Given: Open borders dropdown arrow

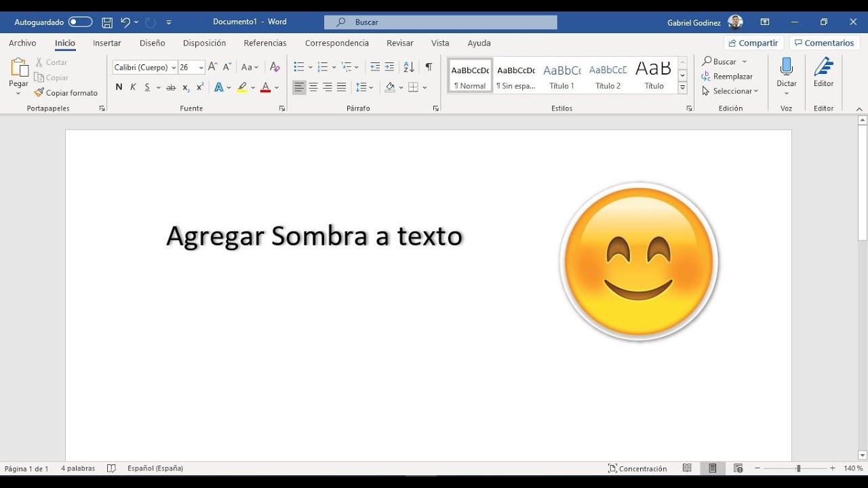Looking at the screenshot, I should click(425, 87).
